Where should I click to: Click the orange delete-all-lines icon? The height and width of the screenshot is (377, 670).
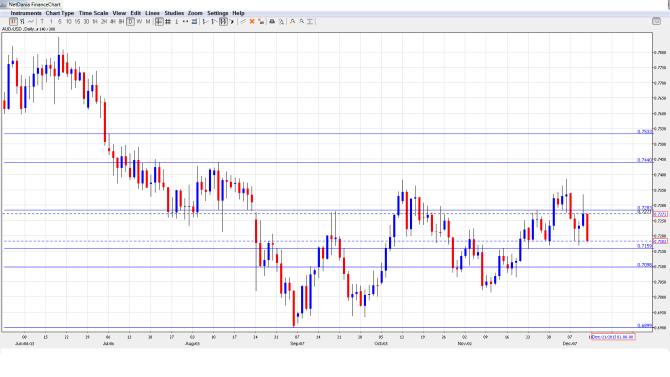[x=261, y=21]
